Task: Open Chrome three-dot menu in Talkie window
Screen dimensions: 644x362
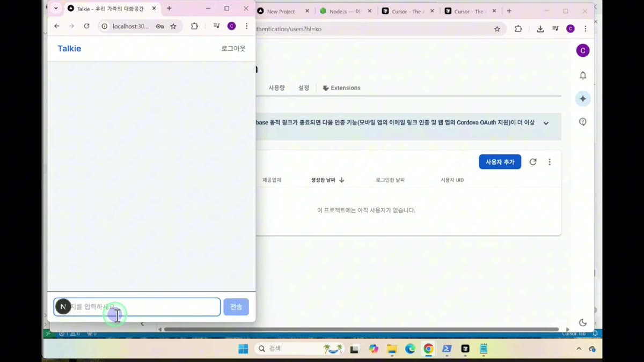Action: click(246, 26)
